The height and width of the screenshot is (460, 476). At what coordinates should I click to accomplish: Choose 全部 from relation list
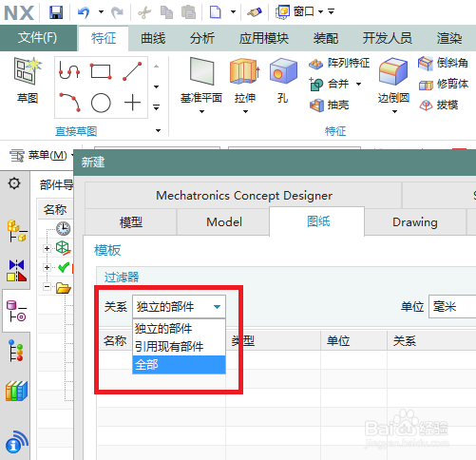[x=179, y=365]
